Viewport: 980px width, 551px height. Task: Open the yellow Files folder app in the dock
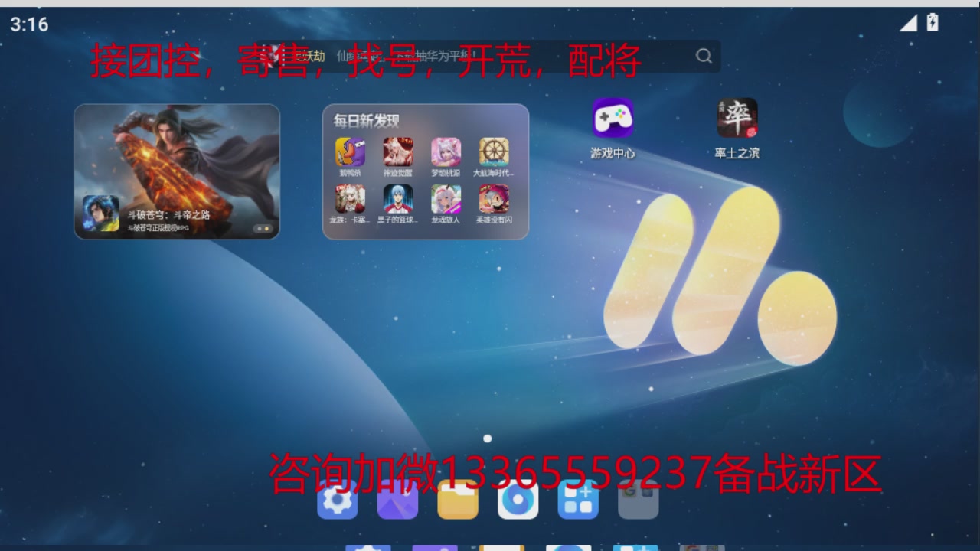[x=458, y=500]
